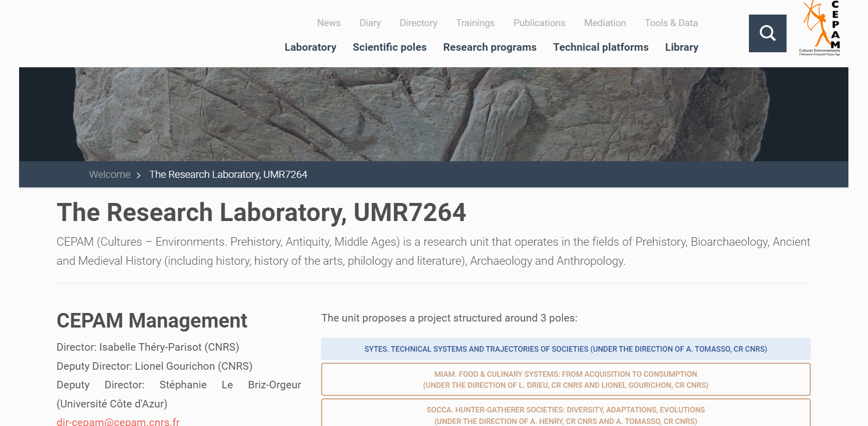Click the dir-cepam@cepam.cnrs.fr email link
The image size is (868, 426).
pos(118,421)
